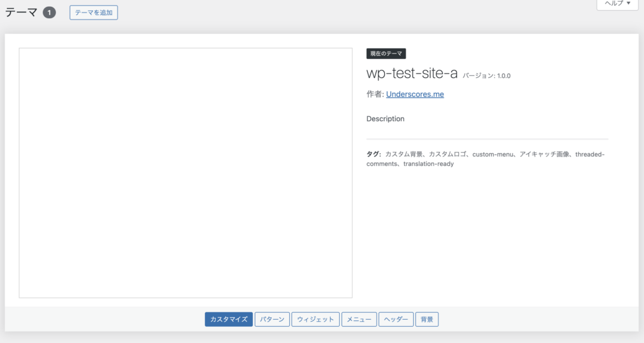Open the ヘッダー settings
Viewport: 644px width, 343px height.
click(x=396, y=319)
